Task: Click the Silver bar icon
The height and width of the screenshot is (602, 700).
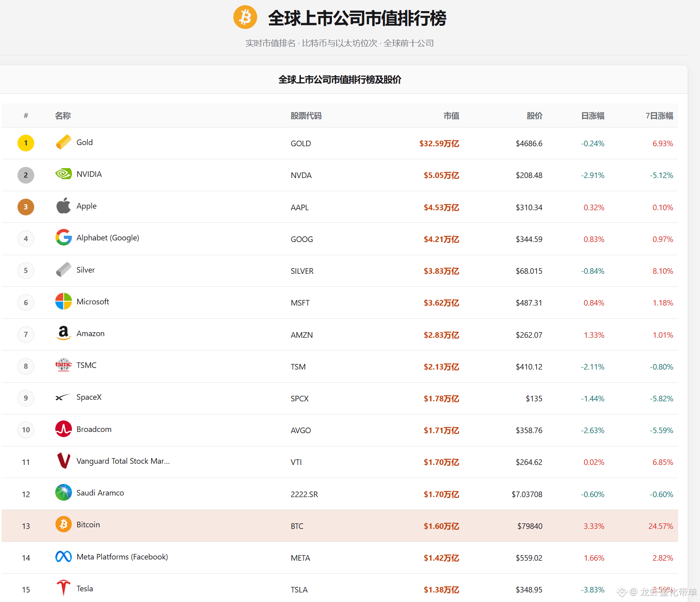Action: coord(64,270)
